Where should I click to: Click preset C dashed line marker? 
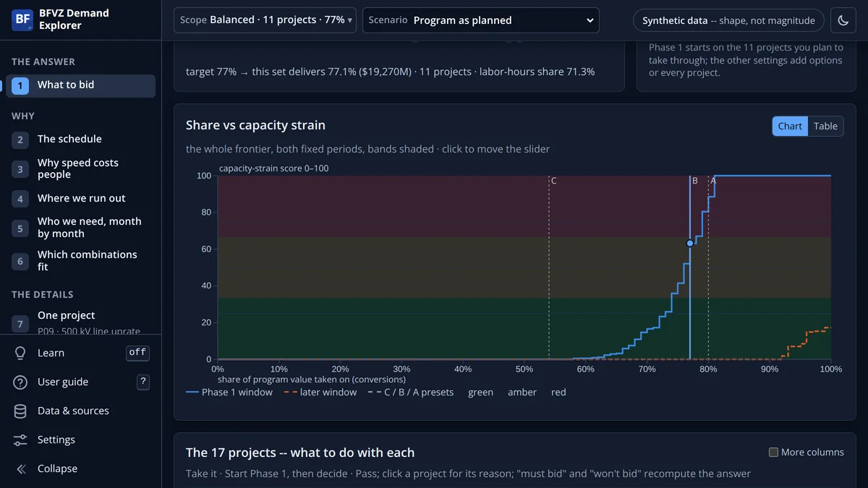[549, 267]
